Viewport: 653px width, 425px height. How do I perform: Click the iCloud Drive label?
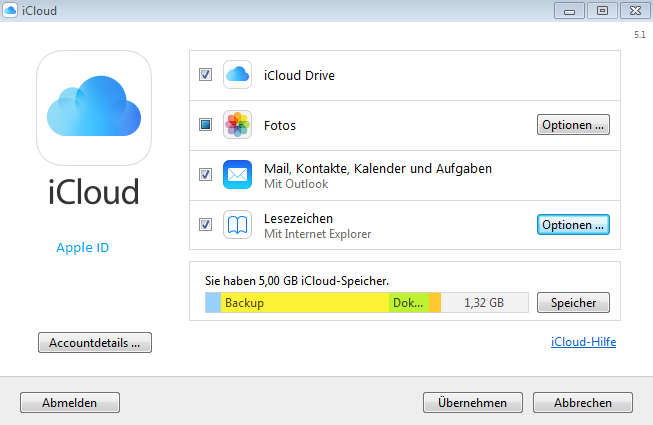(299, 75)
